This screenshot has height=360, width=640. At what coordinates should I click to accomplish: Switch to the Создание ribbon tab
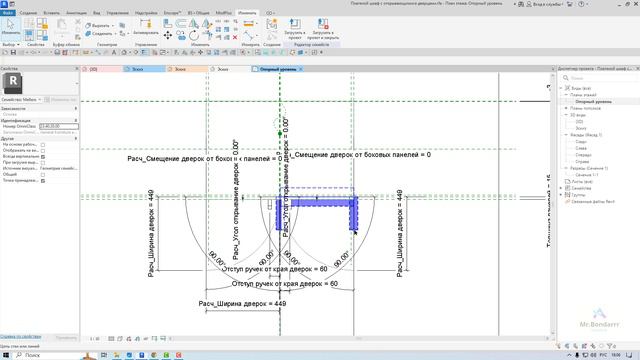pos(28,13)
